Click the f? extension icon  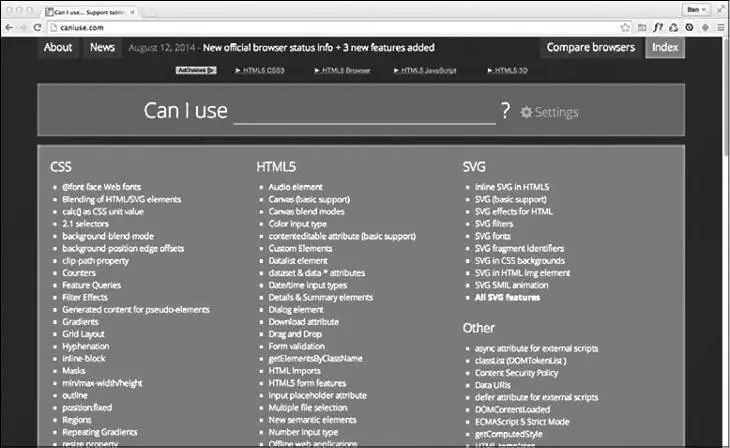[x=658, y=28]
